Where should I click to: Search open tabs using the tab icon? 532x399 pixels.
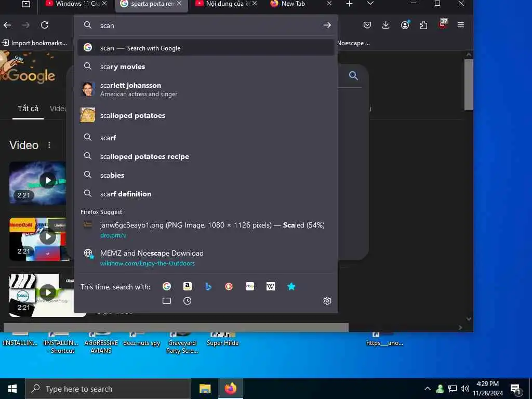pos(167,301)
